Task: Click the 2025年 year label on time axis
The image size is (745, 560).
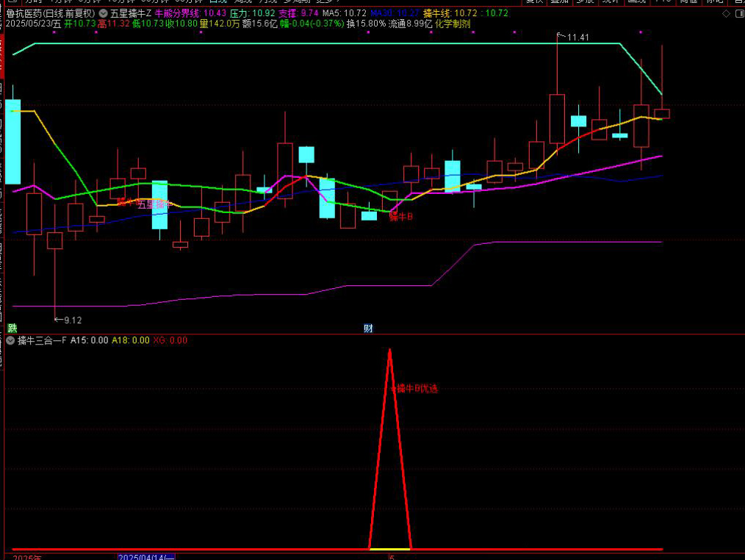Action: click(27, 557)
